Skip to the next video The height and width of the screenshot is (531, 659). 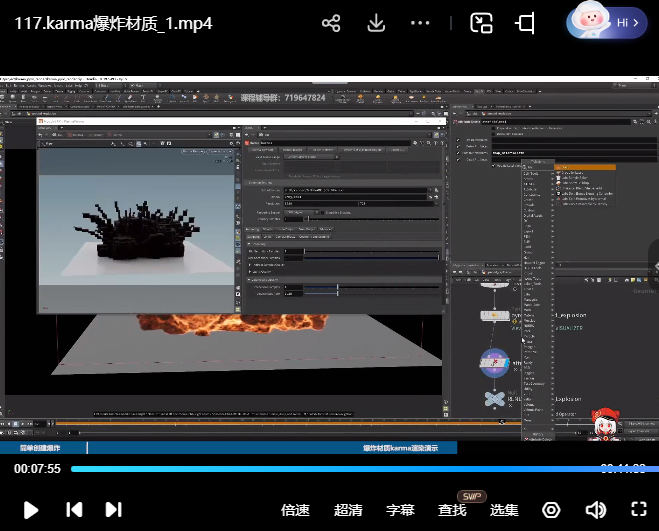pyautogui.click(x=113, y=510)
